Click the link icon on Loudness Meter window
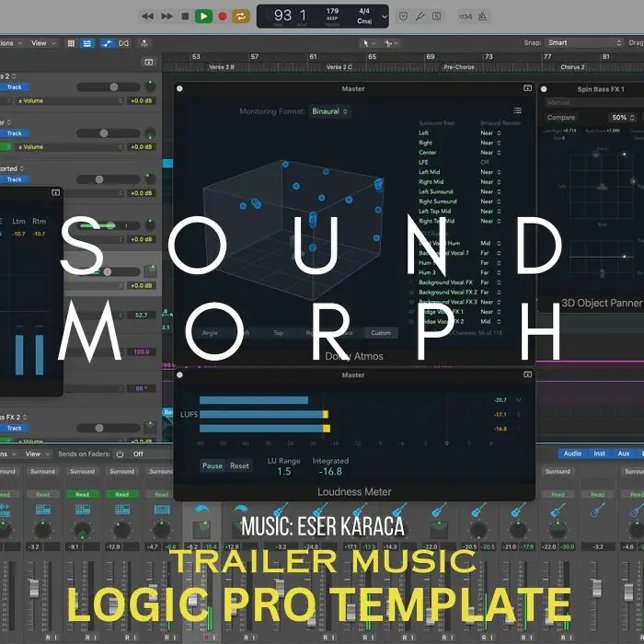 (x=528, y=374)
